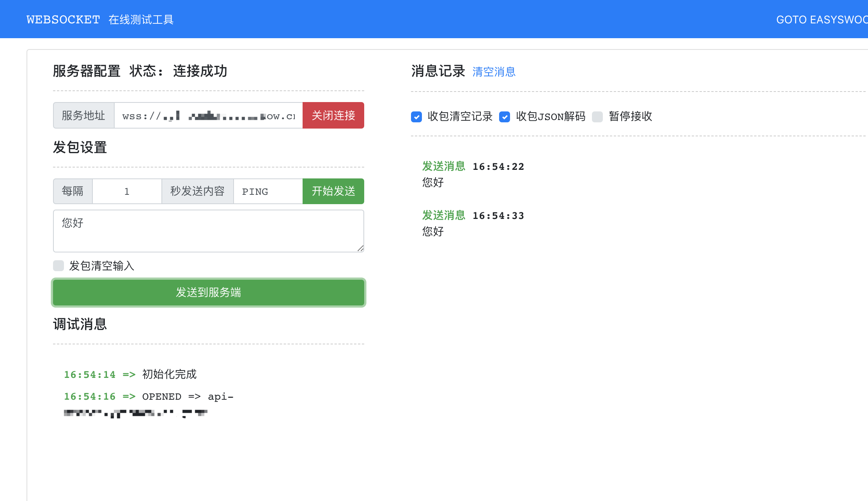Select the 16:54:22 发送消息 heading
This screenshot has height=501, width=868.
473,166
